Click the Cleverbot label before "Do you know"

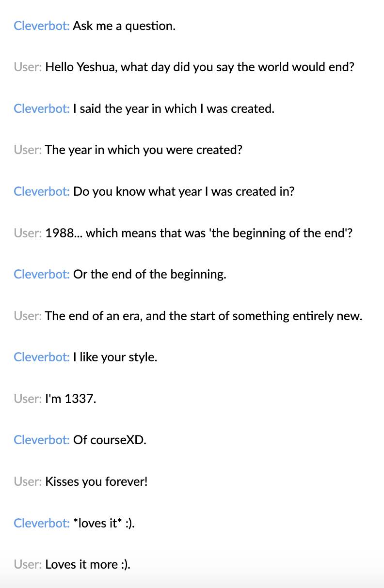tap(42, 192)
